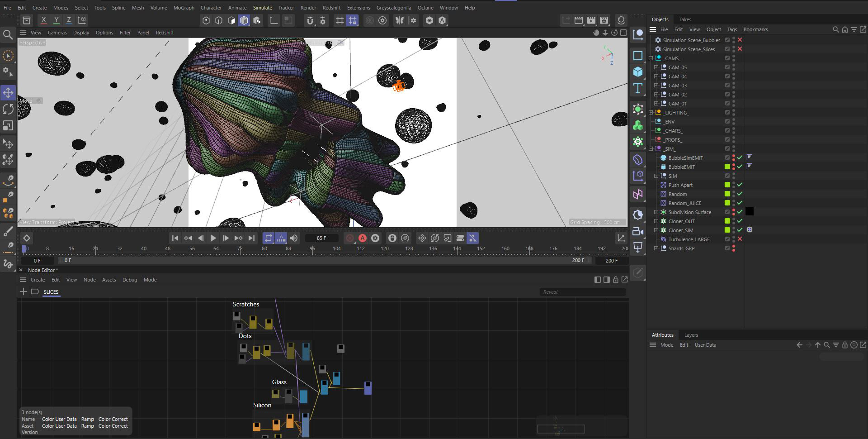Select the Move tool in left toolbar
The width and height of the screenshot is (868, 439).
[x=8, y=93]
